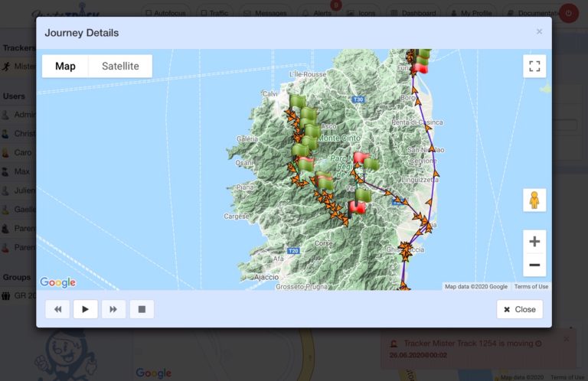Click the green flag near Calvi
Image resolution: width=588 pixels, height=381 pixels.
[x=297, y=102]
